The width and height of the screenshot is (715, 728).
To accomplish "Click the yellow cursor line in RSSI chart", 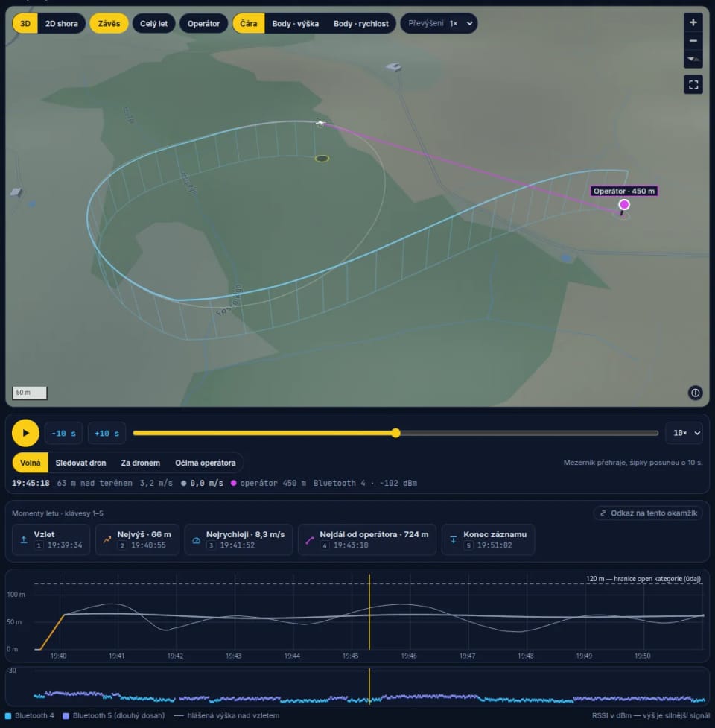I will click(x=369, y=687).
